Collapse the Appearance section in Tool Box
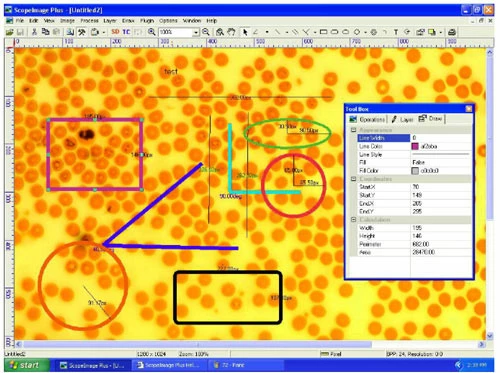The image size is (500, 373). 354,130
